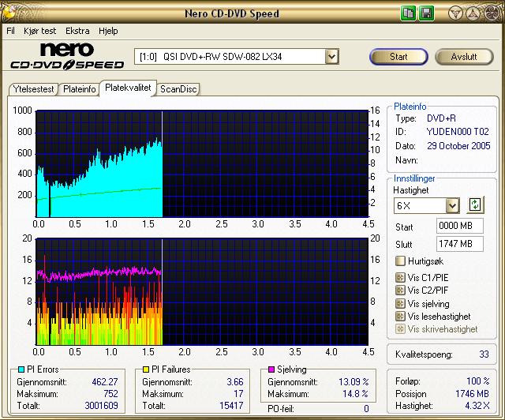Image resolution: width=505 pixels, height=420 pixels.
Task: Click the Hastighet value 4.32X
Action: click(477, 406)
